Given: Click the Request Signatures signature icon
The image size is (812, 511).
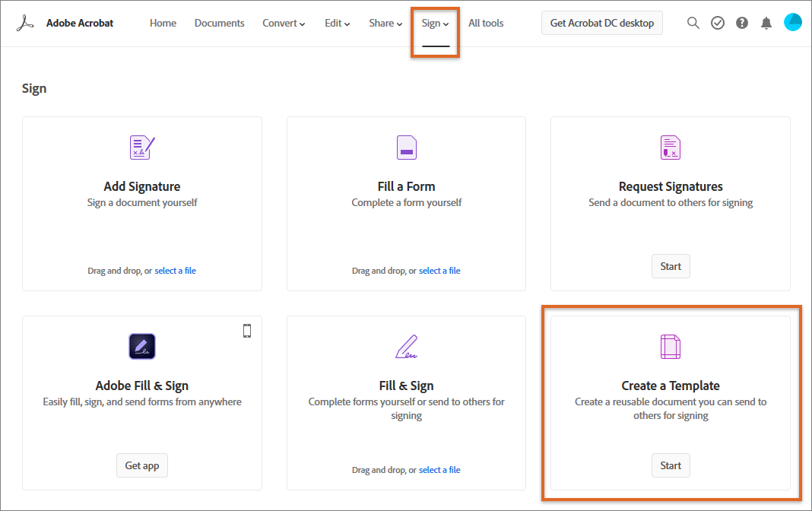Looking at the screenshot, I should (x=670, y=147).
